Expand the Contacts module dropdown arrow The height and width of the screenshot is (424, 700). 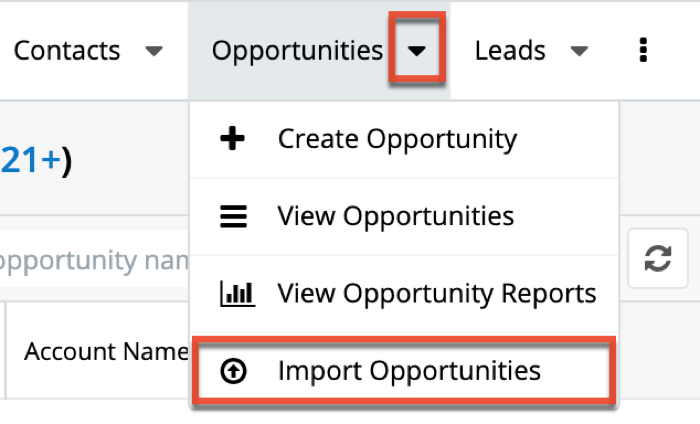tap(154, 51)
